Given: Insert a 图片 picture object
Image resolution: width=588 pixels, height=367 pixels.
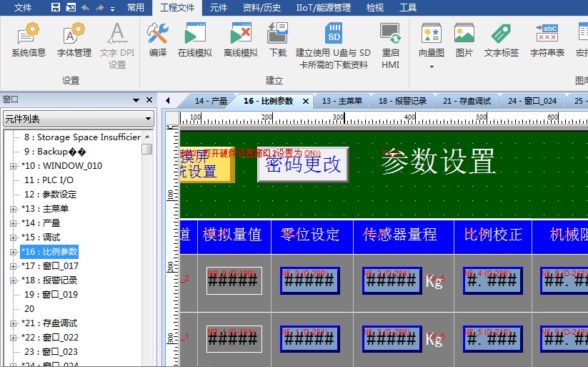Looking at the screenshot, I should coord(464,40).
